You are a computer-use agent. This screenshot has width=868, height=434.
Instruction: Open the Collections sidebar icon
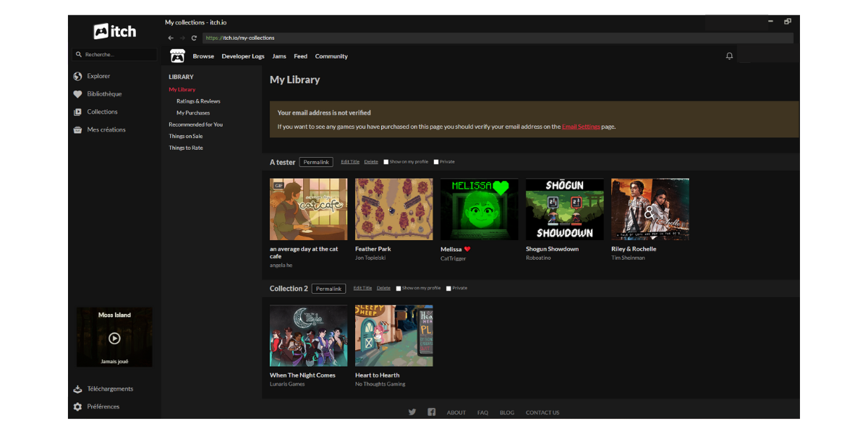tap(77, 112)
